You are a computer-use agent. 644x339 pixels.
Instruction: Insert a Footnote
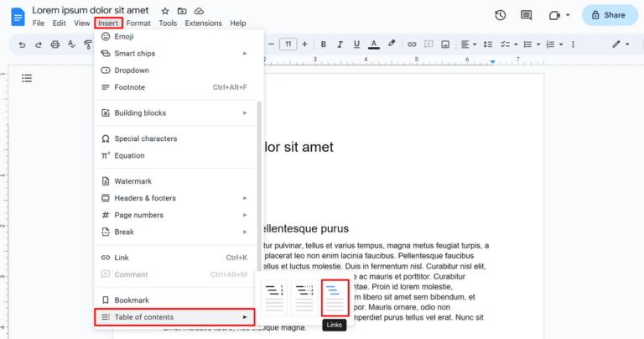pyautogui.click(x=175, y=87)
